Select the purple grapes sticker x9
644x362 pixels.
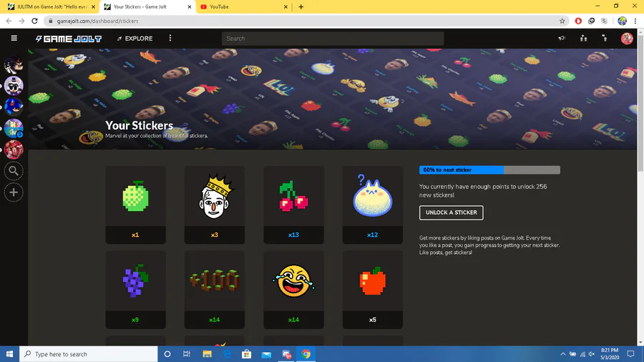tap(135, 290)
